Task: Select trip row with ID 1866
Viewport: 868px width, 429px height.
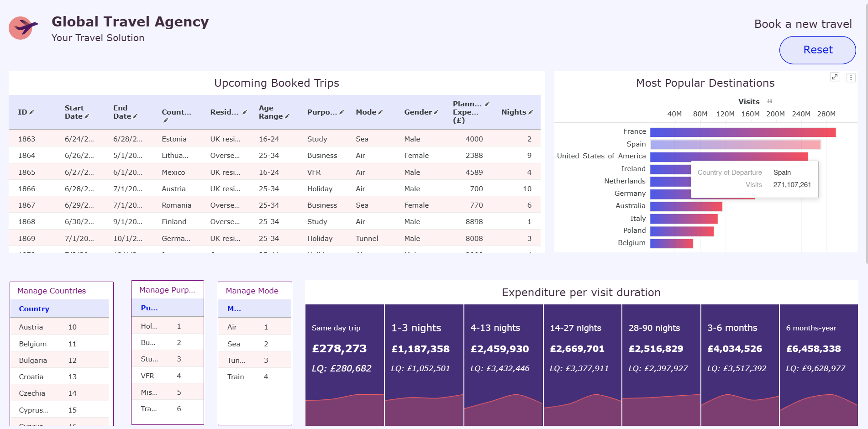Action: point(274,189)
